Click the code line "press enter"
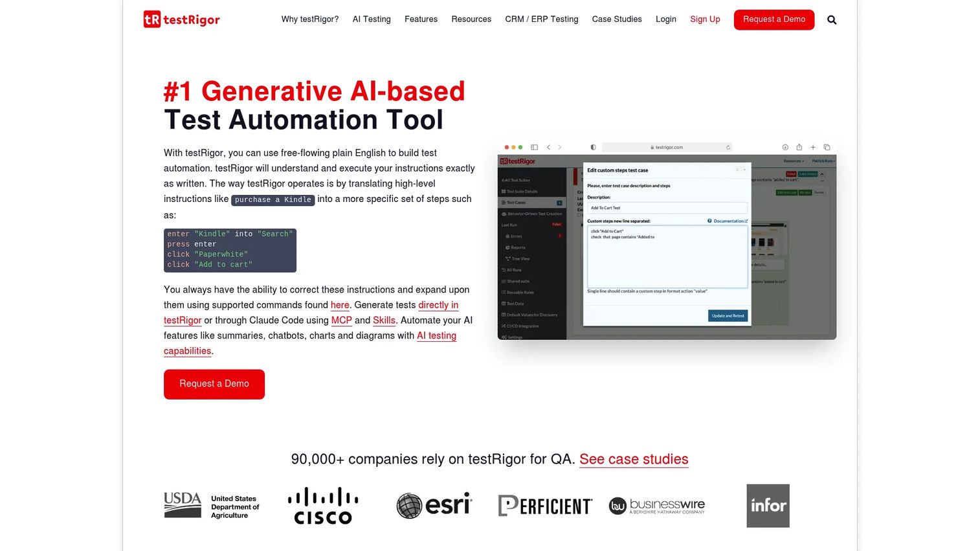Screen dimensions: 980x551 click(192, 244)
